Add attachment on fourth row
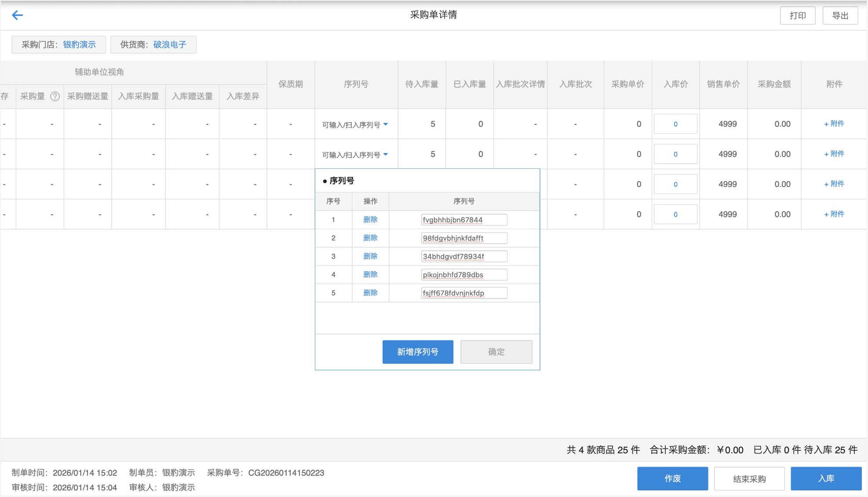The height and width of the screenshot is (497, 868). (834, 214)
